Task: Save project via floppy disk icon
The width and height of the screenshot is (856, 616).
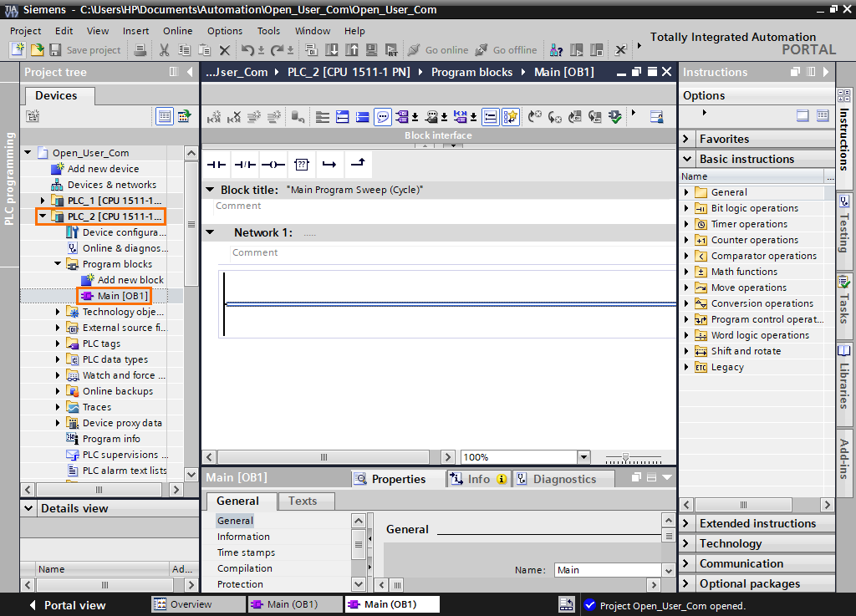Action: point(55,49)
